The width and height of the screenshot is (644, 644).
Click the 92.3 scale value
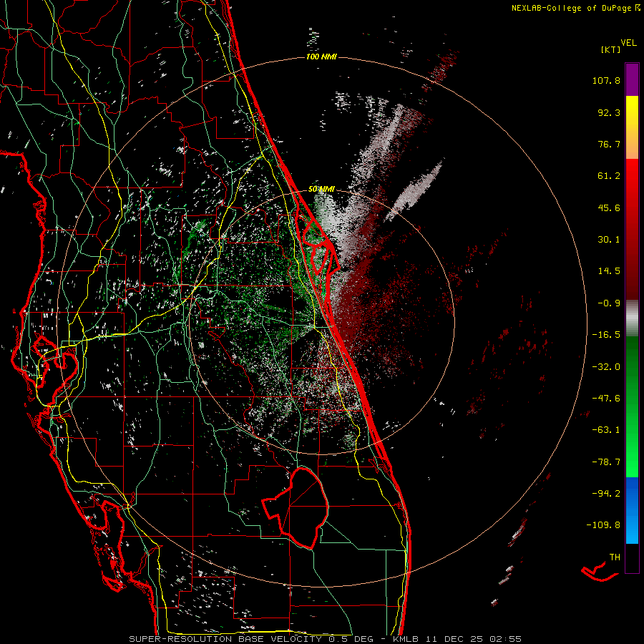609,112
